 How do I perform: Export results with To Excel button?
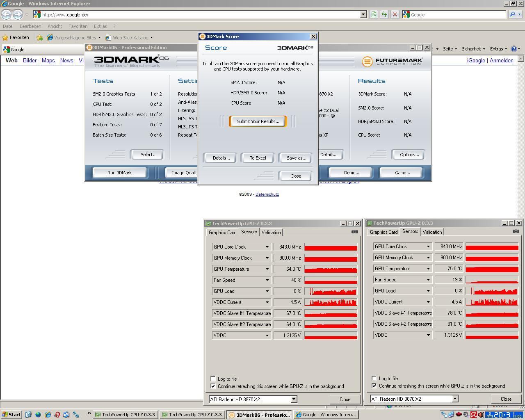click(x=258, y=158)
